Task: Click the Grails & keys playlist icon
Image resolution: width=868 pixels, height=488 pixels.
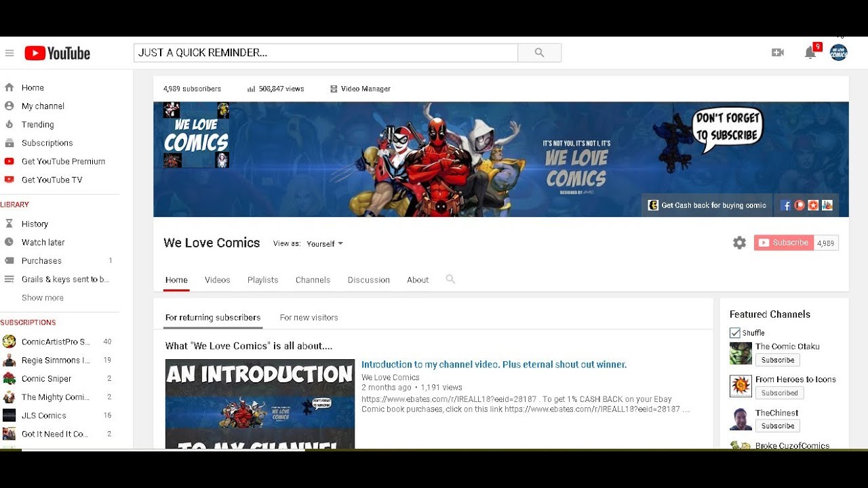Action: tap(9, 279)
